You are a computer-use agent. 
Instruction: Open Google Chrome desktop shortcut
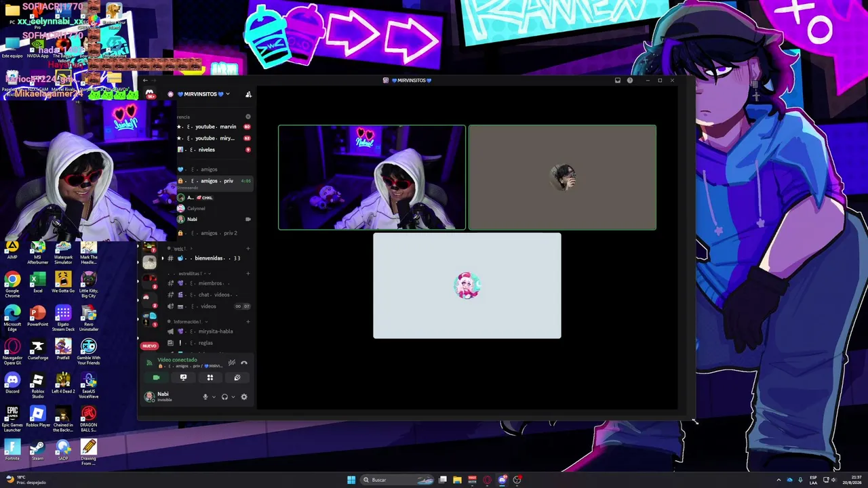(x=12, y=285)
